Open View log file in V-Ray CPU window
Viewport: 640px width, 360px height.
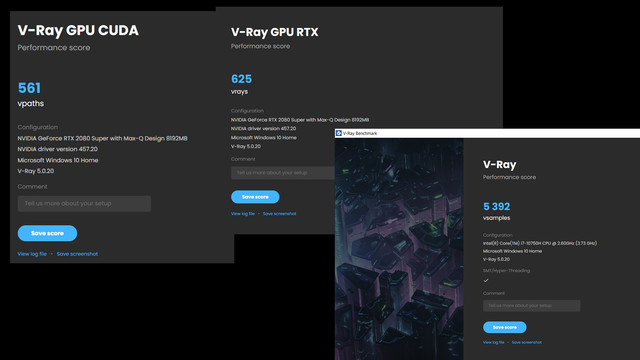point(493,342)
